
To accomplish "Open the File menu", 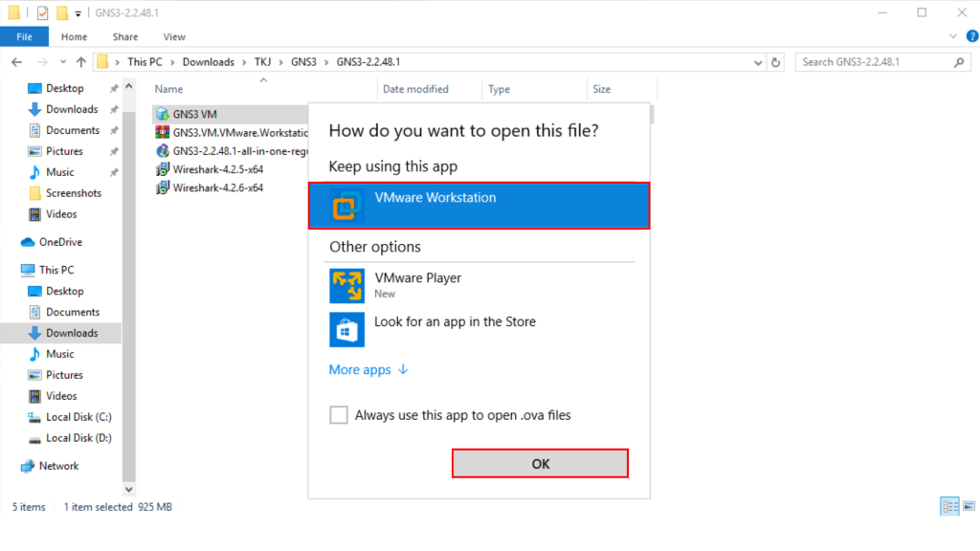I will click(24, 37).
